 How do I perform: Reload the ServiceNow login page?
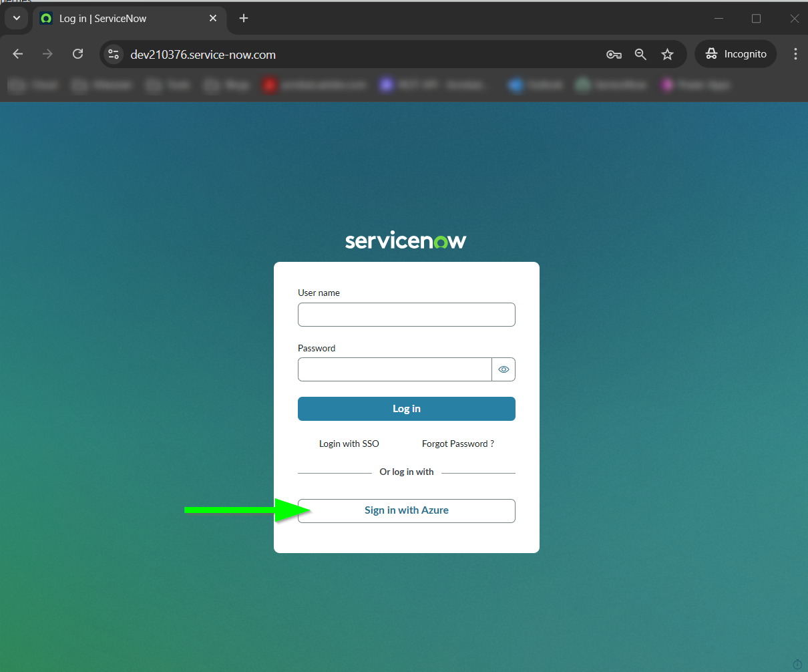(78, 54)
